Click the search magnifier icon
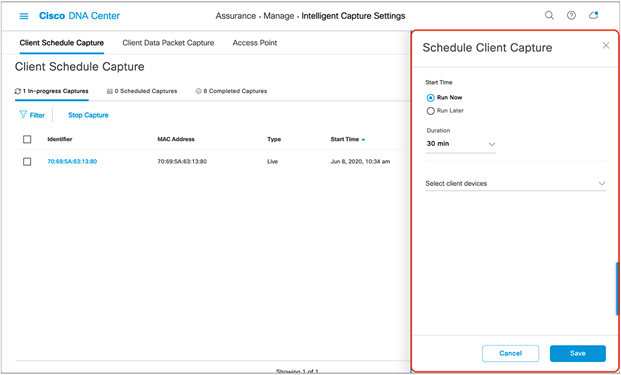This screenshot has width=621, height=375. click(549, 15)
